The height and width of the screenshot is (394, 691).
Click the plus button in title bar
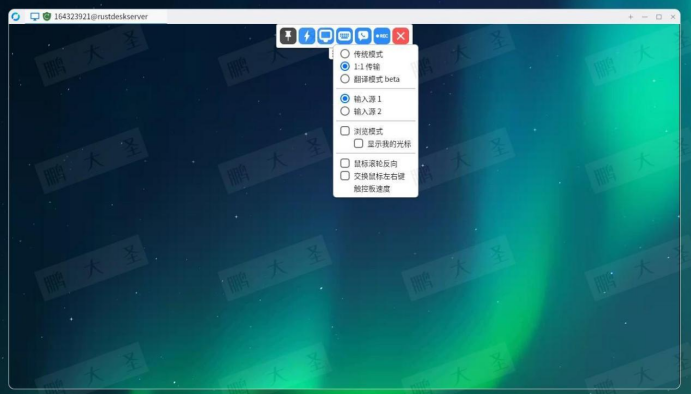[631, 17]
